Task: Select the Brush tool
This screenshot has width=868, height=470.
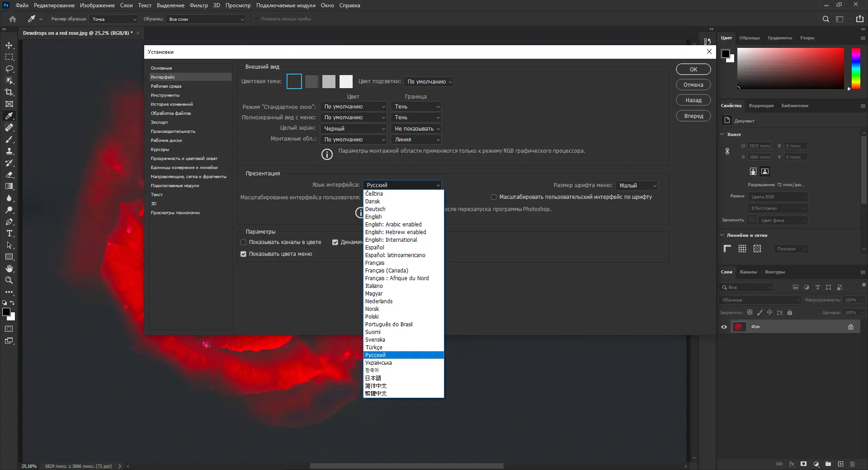Action: point(9,139)
